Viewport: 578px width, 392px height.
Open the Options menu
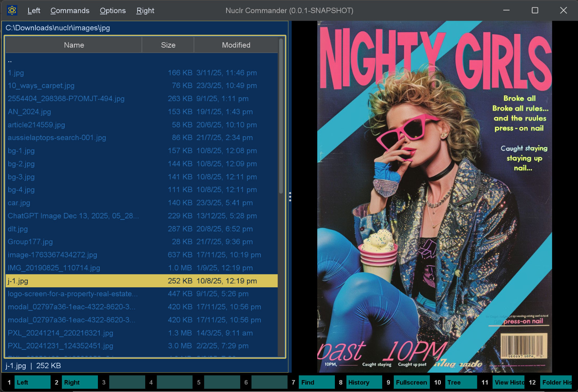point(113,10)
